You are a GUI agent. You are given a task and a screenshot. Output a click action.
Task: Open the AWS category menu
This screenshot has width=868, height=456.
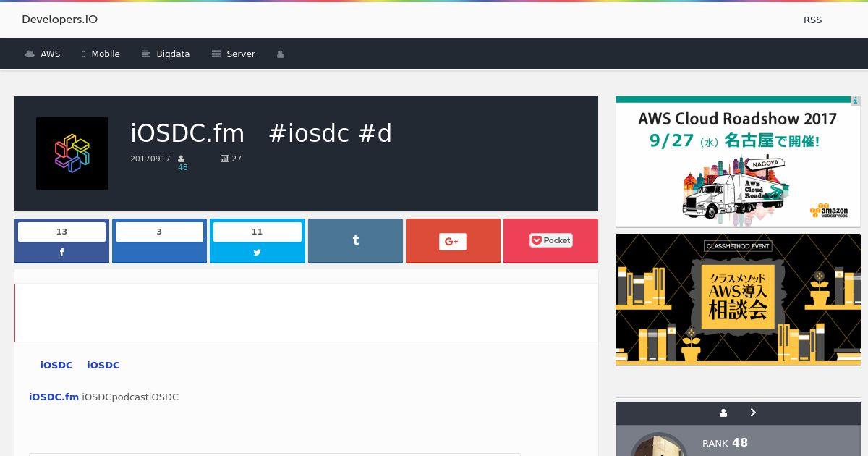(43, 54)
